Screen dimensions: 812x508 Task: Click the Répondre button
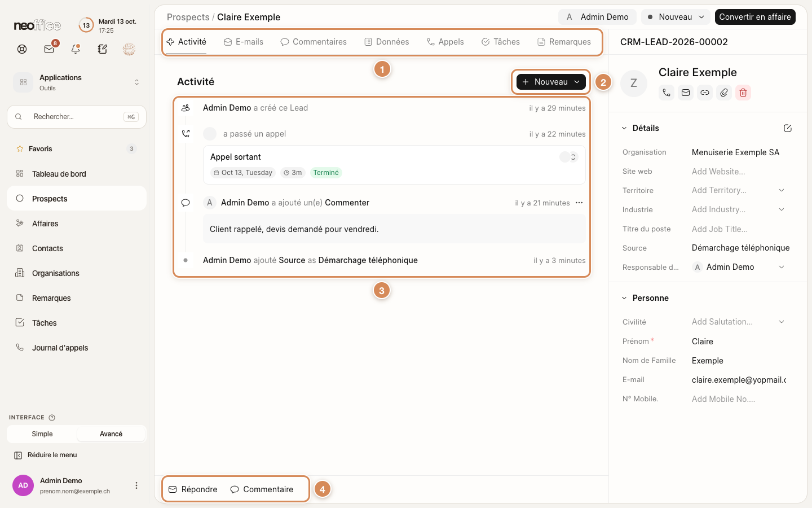193,489
